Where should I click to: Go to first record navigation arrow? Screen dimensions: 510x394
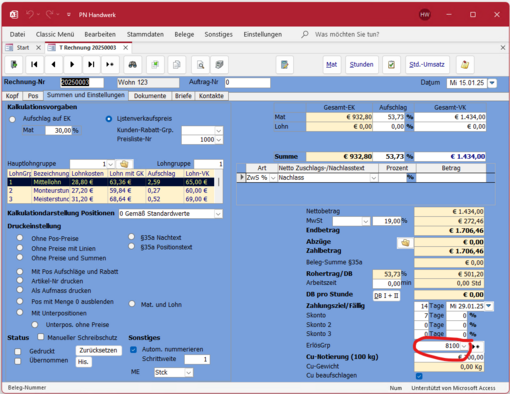pos(34,64)
